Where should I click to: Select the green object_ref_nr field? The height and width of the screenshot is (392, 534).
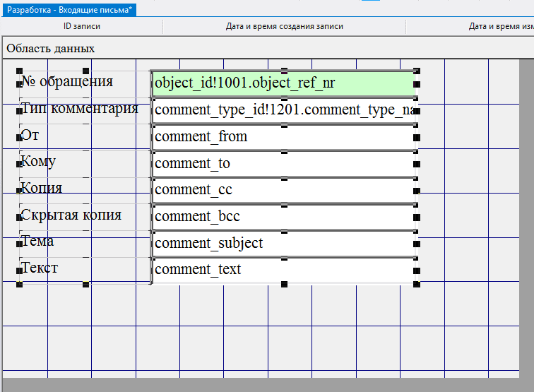pos(283,84)
